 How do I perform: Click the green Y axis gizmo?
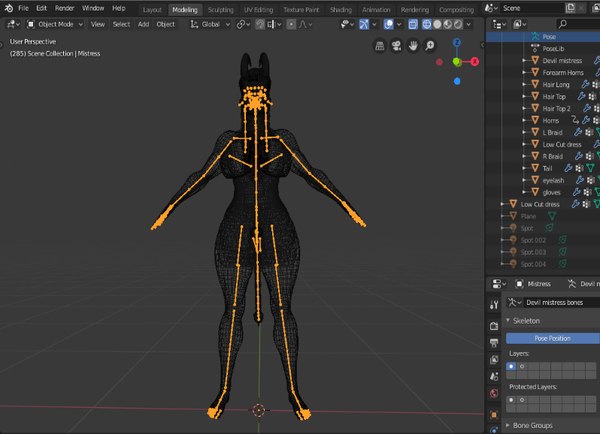coord(457,62)
